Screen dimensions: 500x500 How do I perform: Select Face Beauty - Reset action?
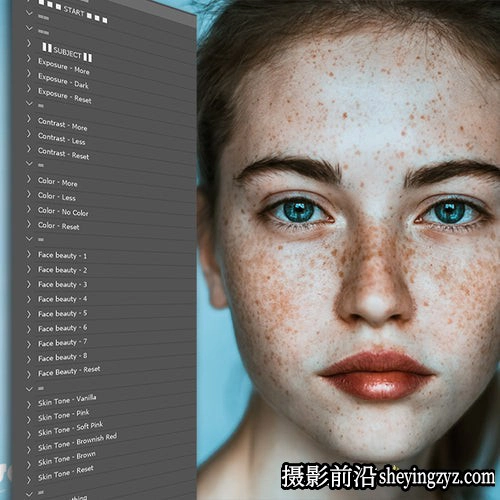[69, 371]
